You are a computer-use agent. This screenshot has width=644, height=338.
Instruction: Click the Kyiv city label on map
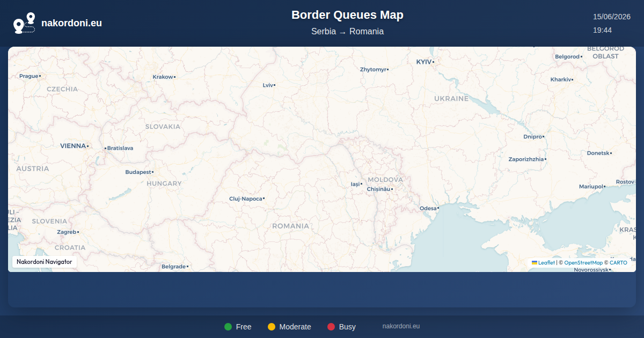pos(424,62)
